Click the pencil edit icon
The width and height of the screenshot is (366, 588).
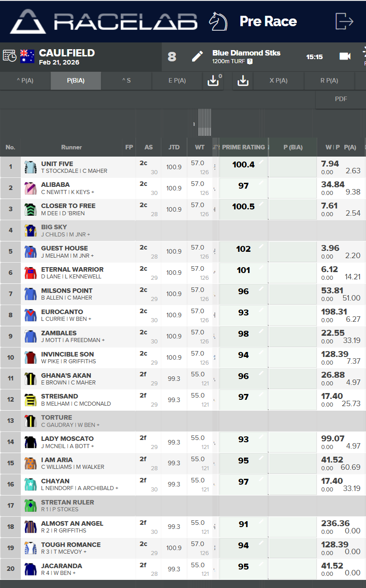[x=197, y=56]
